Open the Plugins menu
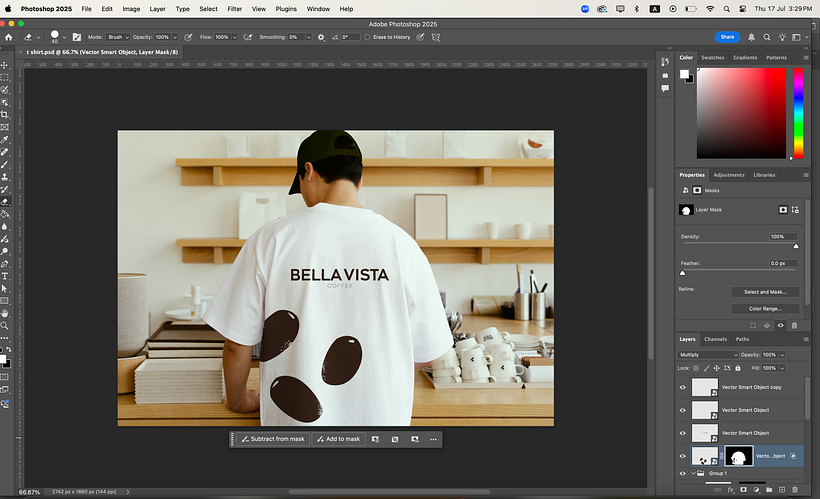Viewport: 820px width, 499px height. (286, 9)
